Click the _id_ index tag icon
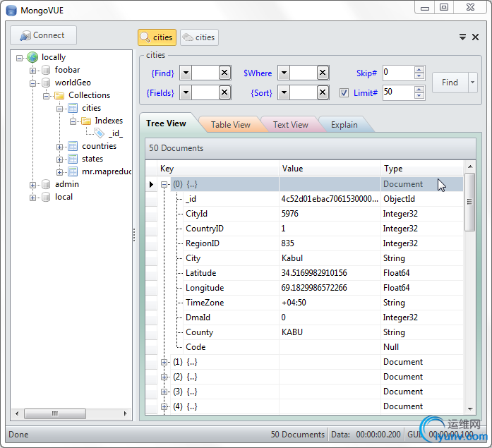Viewport: 492px width, 448px height. [x=99, y=133]
